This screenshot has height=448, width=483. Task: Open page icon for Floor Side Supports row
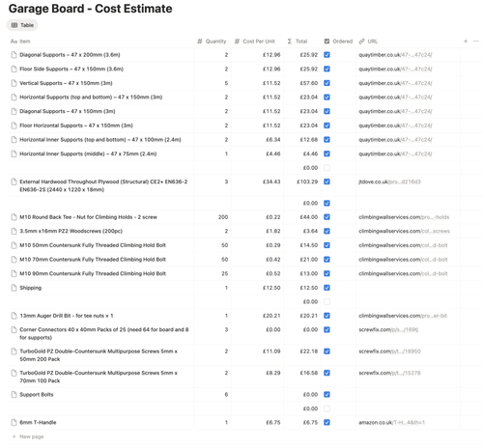pyautogui.click(x=14, y=70)
